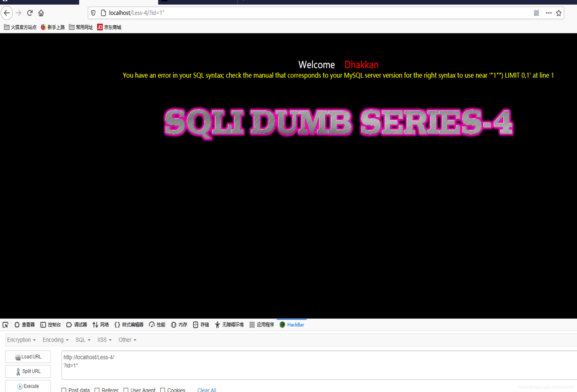Reload the current page
The height and width of the screenshot is (392, 577).
(30, 13)
